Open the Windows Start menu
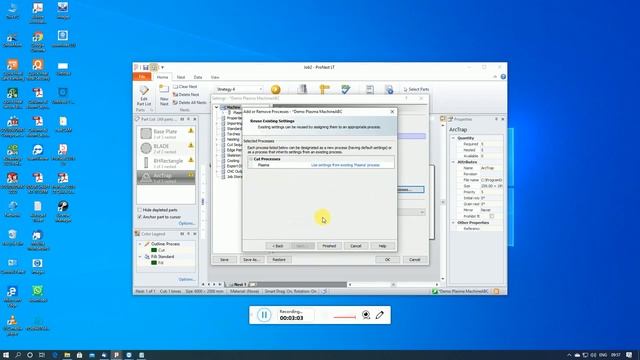640x360 pixels. pyautogui.click(x=6, y=355)
